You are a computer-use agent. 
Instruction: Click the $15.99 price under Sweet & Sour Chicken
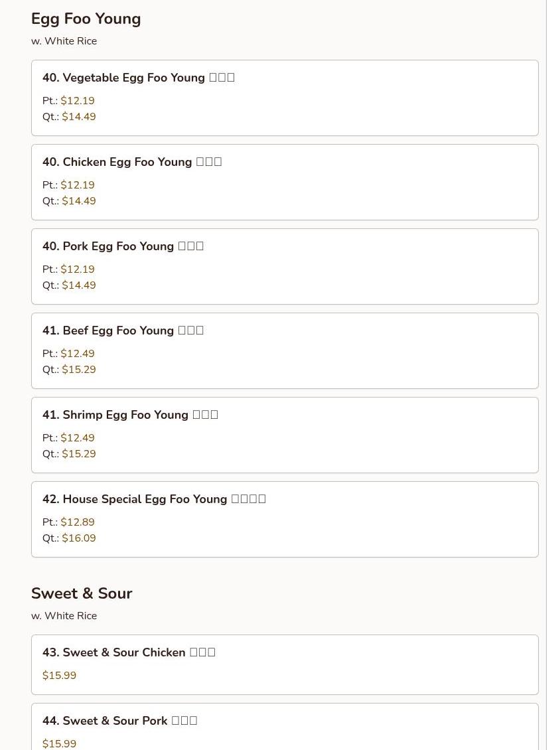point(59,676)
